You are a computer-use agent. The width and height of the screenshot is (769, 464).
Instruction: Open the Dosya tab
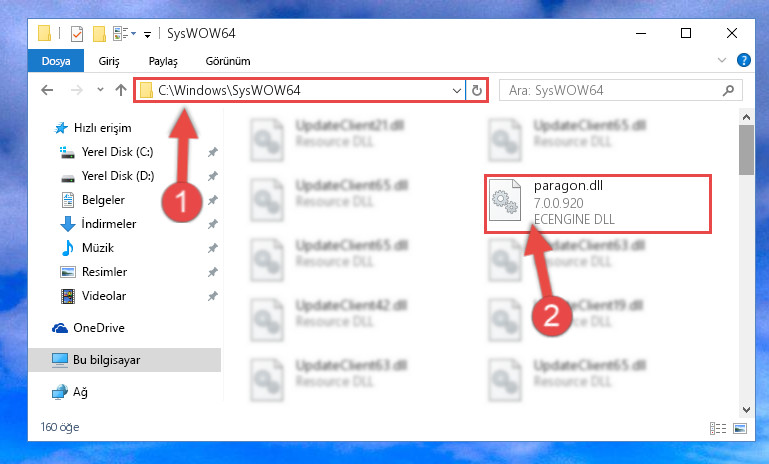click(55, 61)
